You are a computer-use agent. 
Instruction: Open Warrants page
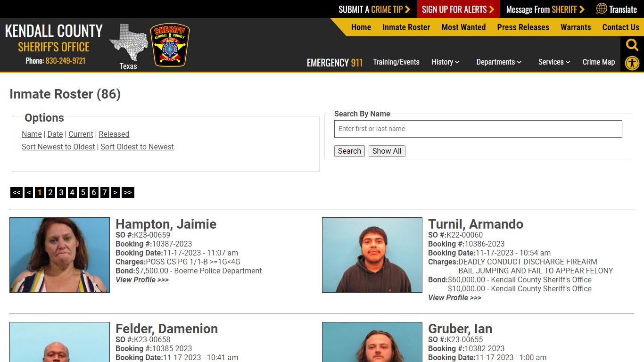pos(576,27)
